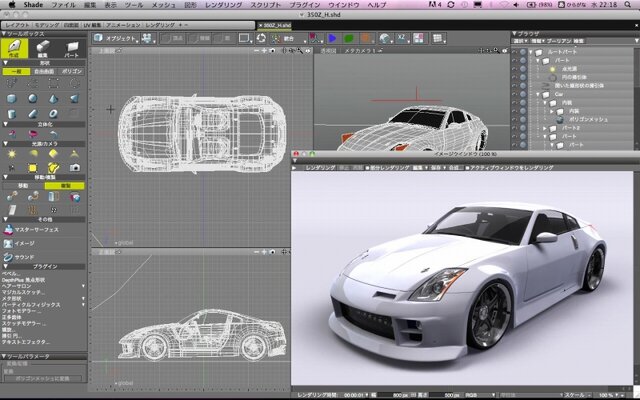This screenshot has height=400, width=640.
Task: Open the オブジェクト mode dropdown
Action: (x=116, y=38)
